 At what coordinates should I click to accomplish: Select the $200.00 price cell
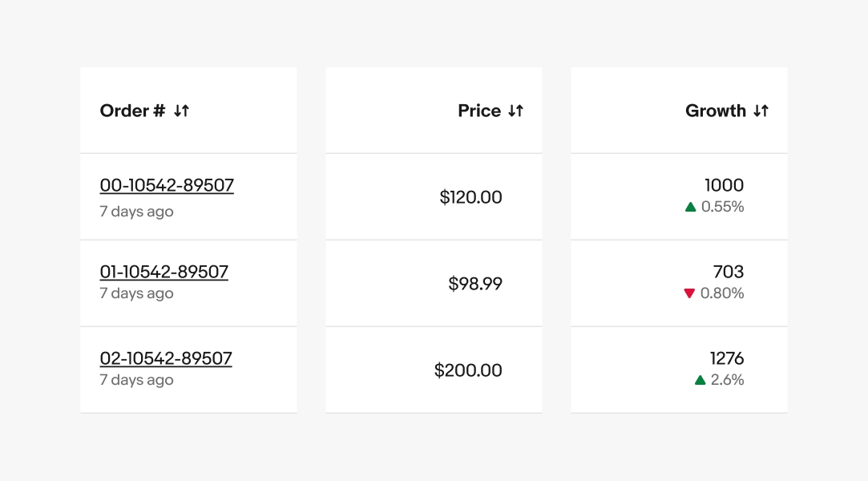[468, 370]
